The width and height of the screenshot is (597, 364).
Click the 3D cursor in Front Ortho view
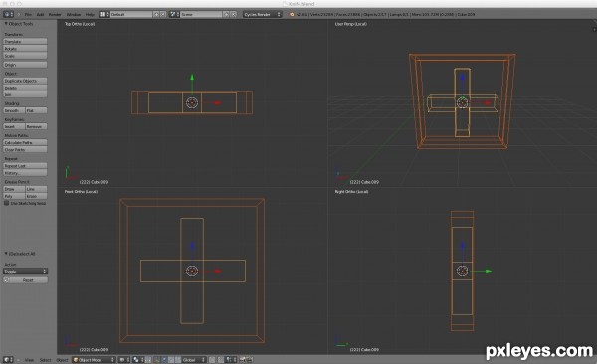click(192, 271)
